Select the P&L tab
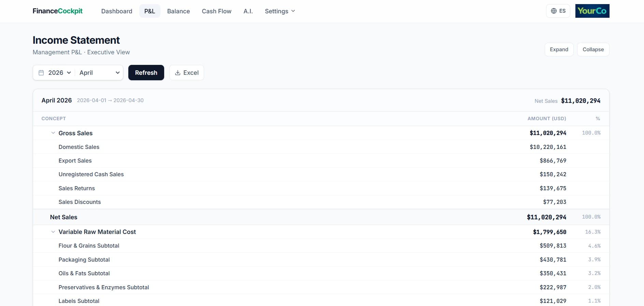The image size is (644, 306). pyautogui.click(x=149, y=11)
